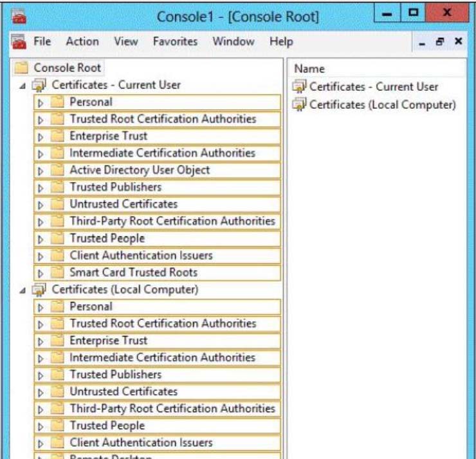Click folder icon of Active Directory User Object

(x=57, y=170)
